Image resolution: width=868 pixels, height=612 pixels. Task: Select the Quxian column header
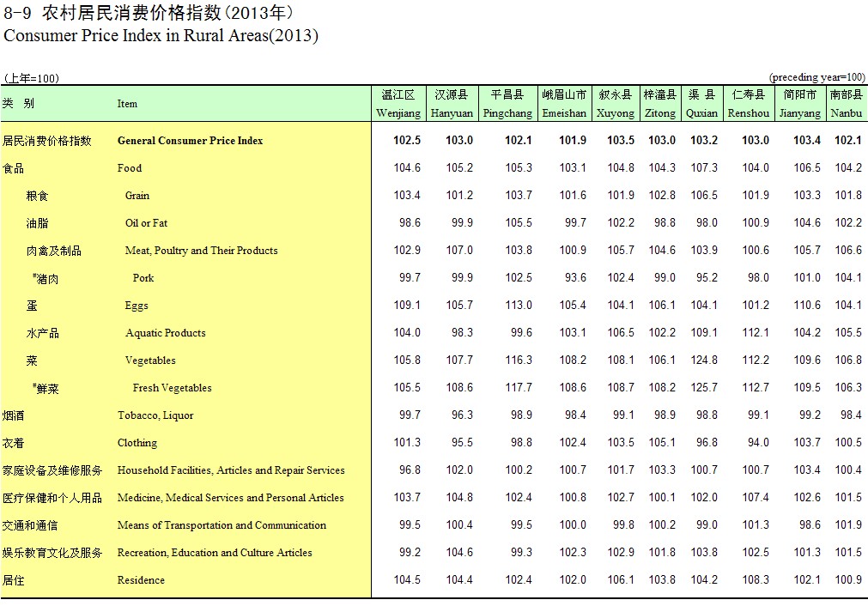[701, 104]
